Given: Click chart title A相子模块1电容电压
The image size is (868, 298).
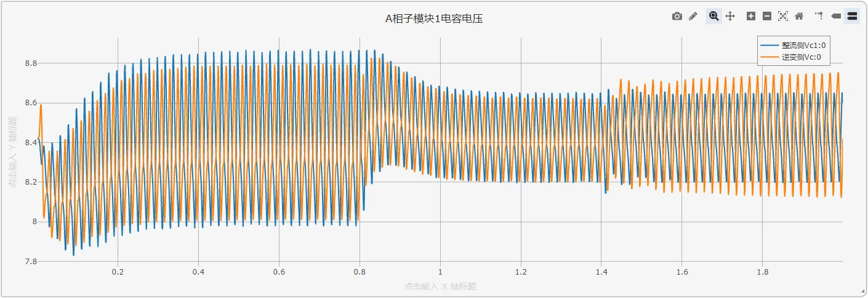Looking at the screenshot, I should click(x=434, y=19).
